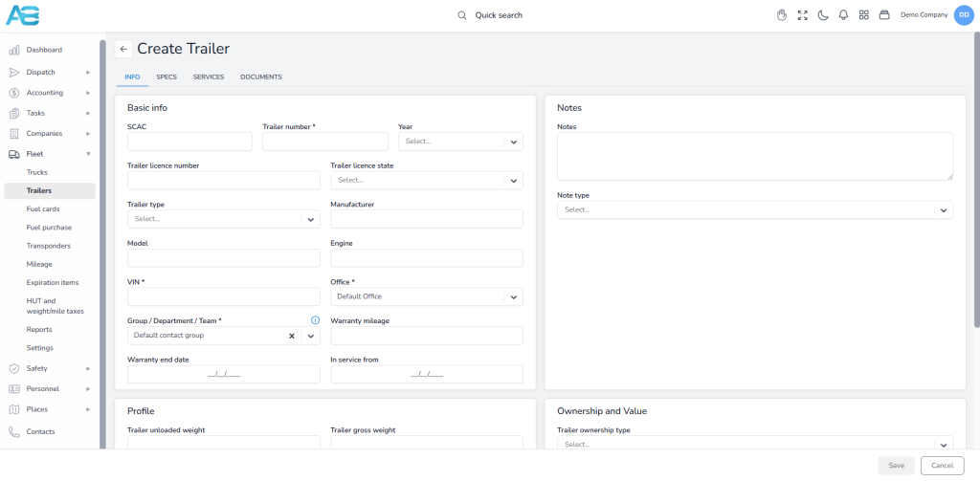Open the Year dropdown
Image resolution: width=980 pixels, height=481 pixels.
460,142
